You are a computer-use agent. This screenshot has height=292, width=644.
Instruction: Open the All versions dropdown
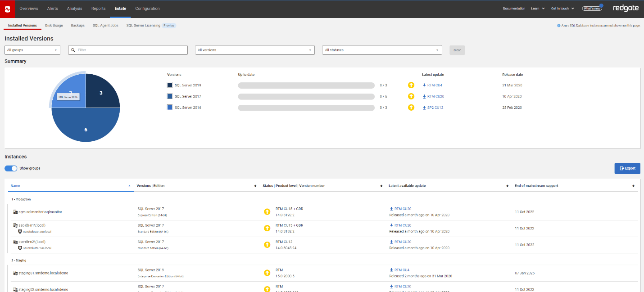point(255,50)
